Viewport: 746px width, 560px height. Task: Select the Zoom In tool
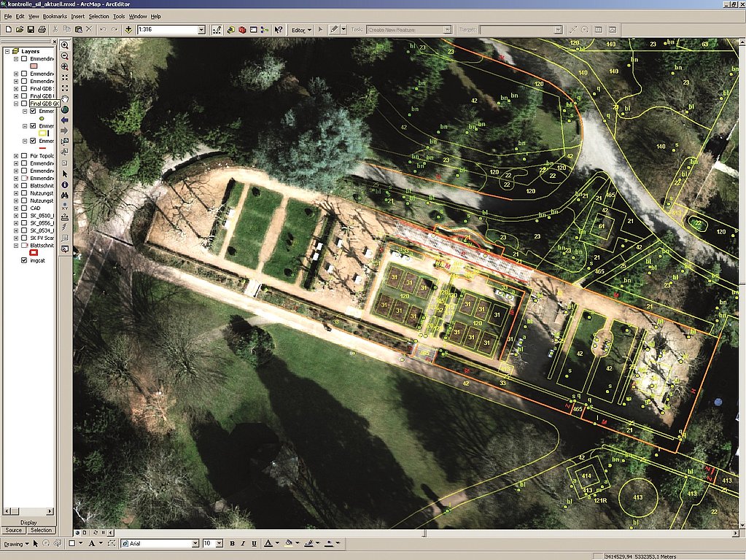pos(65,45)
